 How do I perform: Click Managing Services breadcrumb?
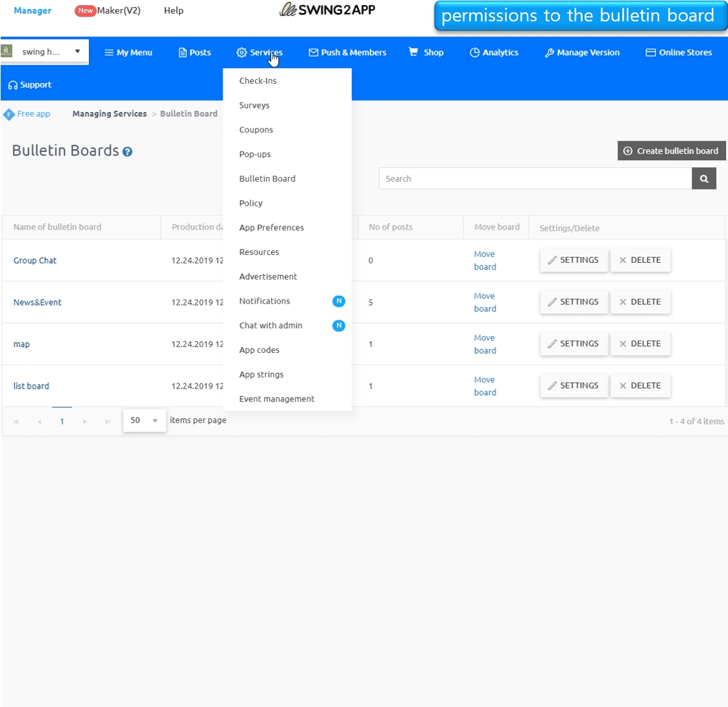[110, 114]
